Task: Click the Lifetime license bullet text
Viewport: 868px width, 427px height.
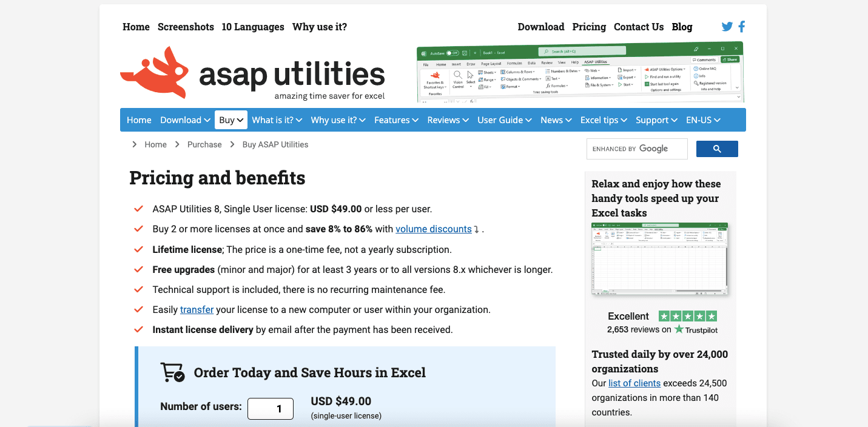Action: click(x=302, y=249)
